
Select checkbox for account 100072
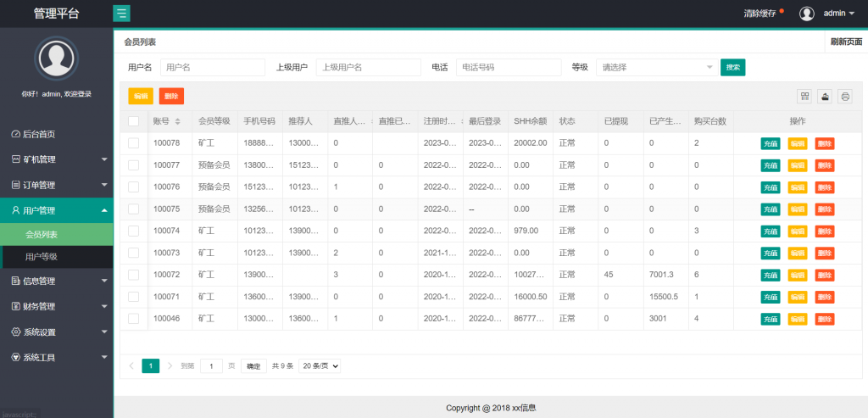point(133,275)
